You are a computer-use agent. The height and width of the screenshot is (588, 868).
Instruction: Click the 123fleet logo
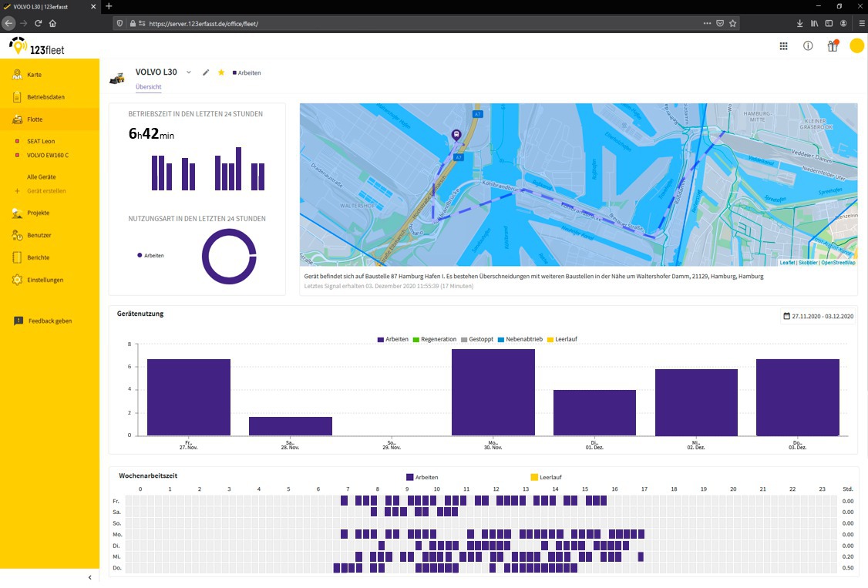pyautogui.click(x=37, y=46)
